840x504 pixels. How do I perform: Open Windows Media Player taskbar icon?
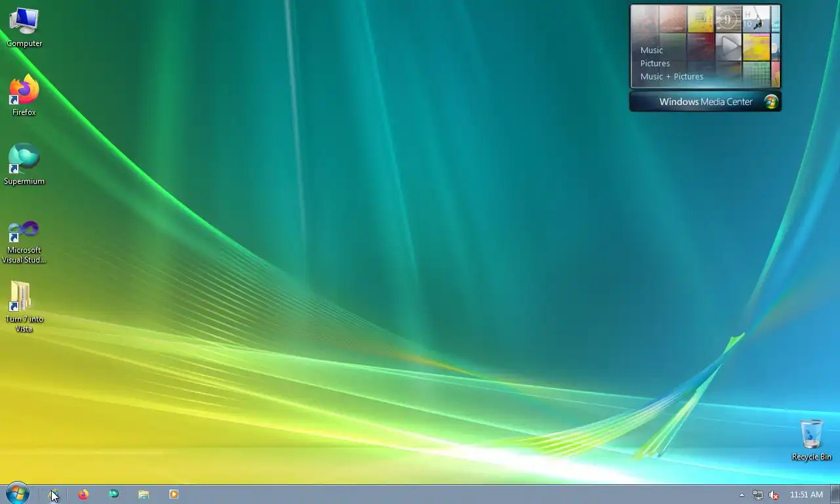(174, 494)
